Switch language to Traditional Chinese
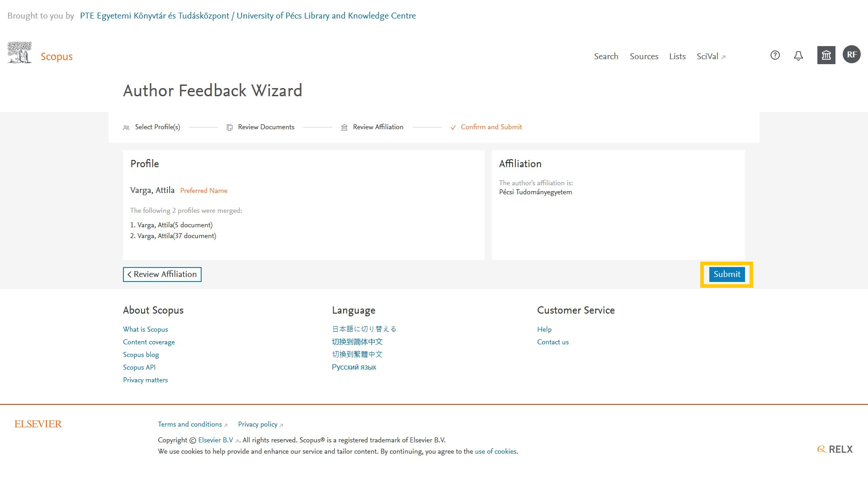The image size is (868, 488). pos(357,354)
